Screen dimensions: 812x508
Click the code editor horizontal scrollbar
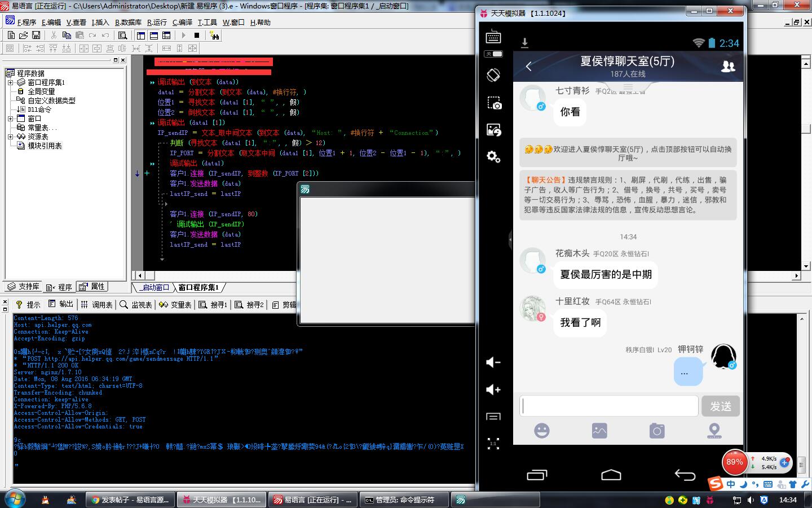[x=470, y=275]
